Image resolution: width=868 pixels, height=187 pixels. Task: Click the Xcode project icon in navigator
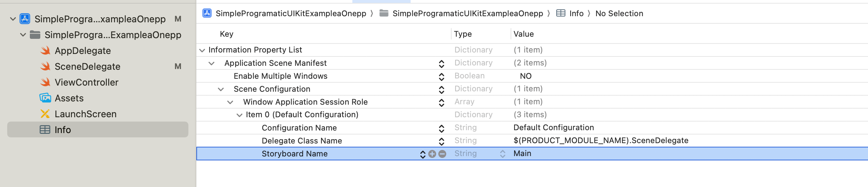pos(25,19)
